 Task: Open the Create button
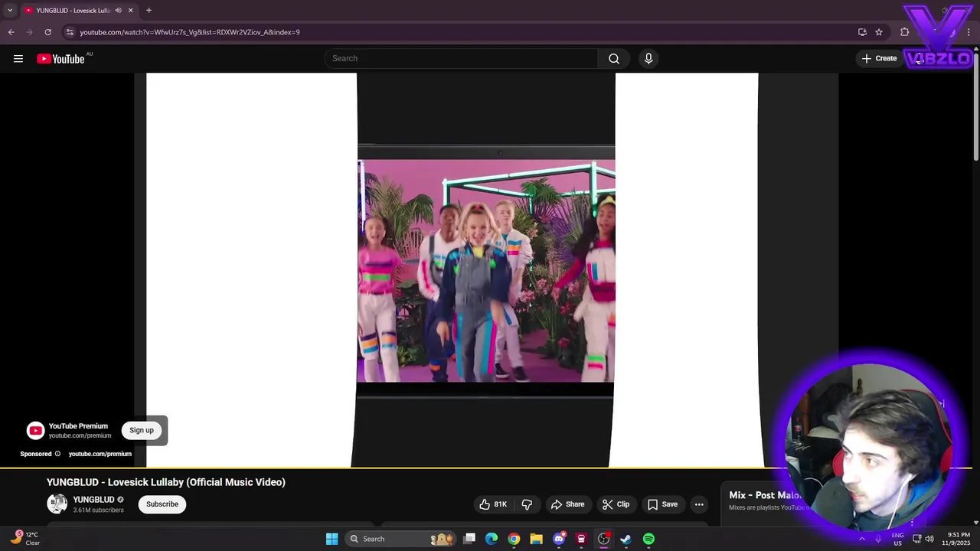(x=879, y=59)
